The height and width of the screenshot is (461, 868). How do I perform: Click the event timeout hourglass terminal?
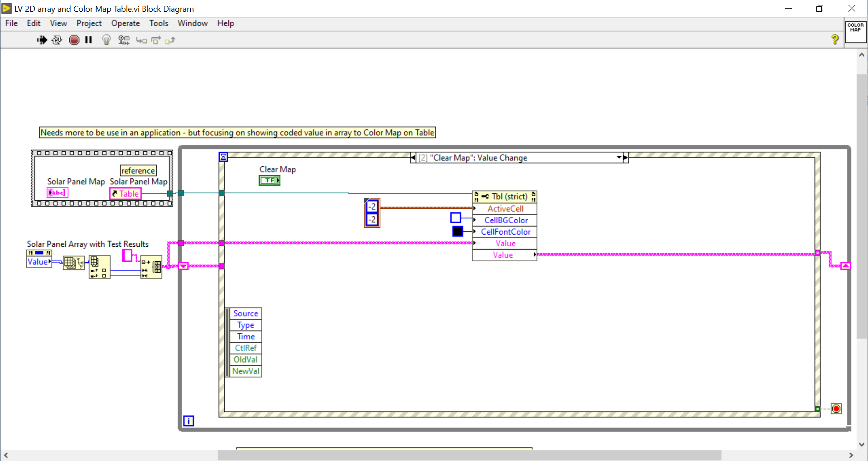[223, 157]
